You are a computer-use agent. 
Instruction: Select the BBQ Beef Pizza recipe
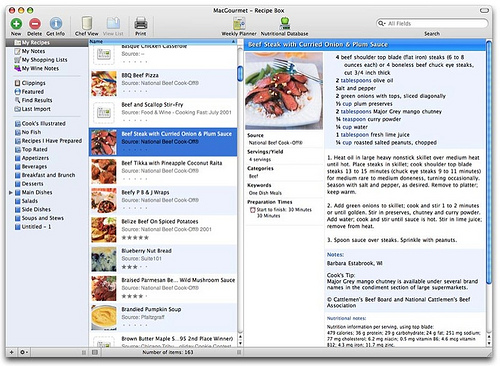(x=163, y=83)
